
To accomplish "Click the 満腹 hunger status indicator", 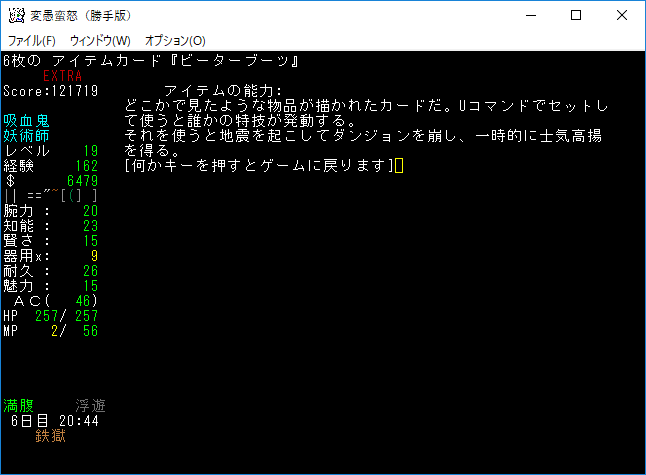I will [19, 406].
